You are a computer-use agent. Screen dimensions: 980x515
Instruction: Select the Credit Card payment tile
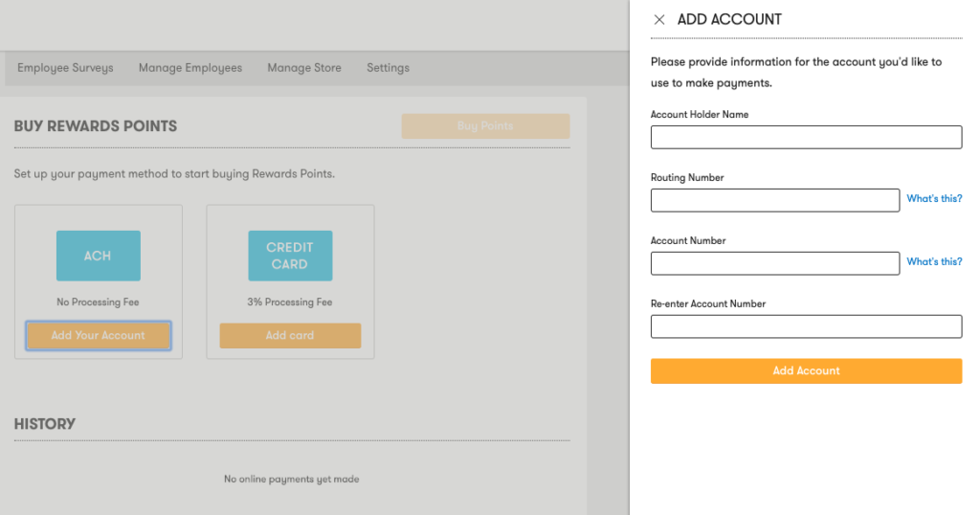point(290,256)
